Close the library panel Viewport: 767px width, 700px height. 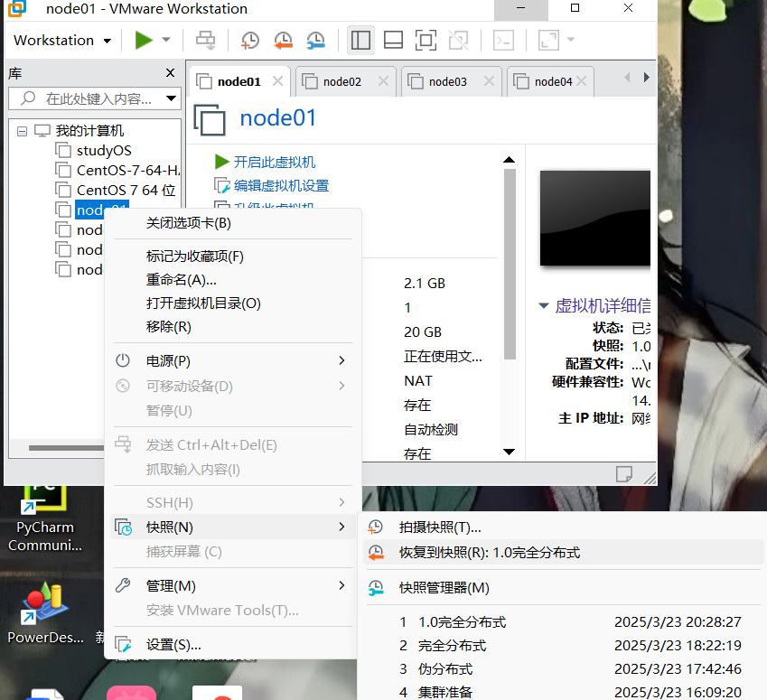(x=170, y=73)
